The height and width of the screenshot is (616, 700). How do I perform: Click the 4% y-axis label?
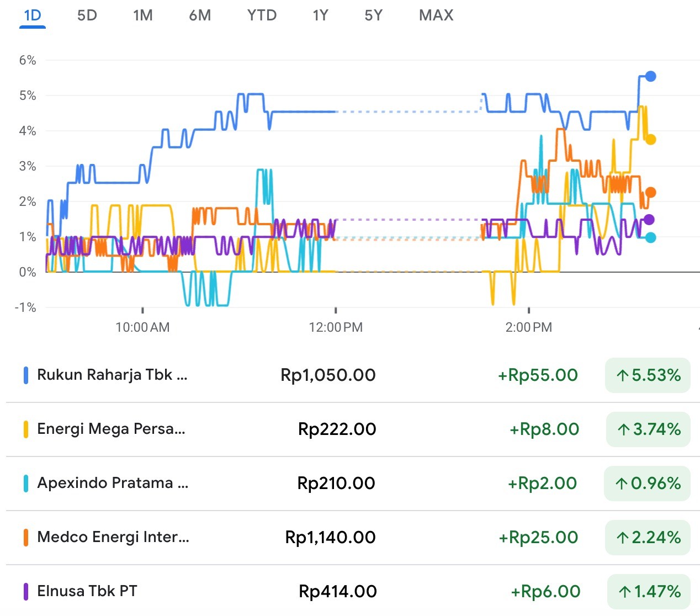28,131
